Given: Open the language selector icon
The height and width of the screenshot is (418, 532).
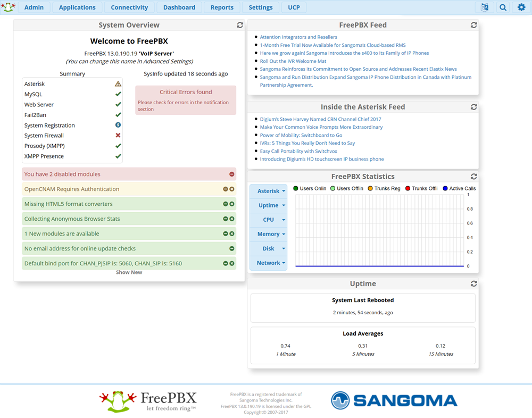Looking at the screenshot, I should (485, 7).
